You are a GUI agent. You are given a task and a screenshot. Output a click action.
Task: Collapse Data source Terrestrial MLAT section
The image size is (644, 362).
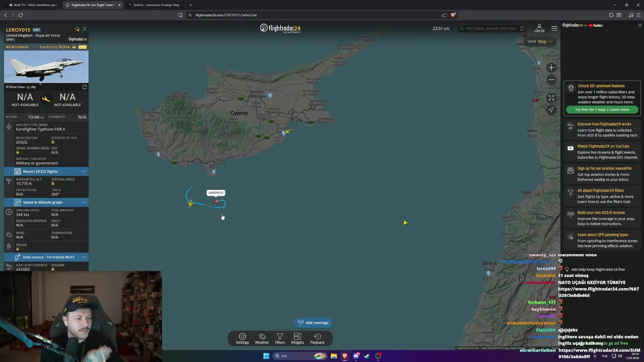click(x=46, y=257)
